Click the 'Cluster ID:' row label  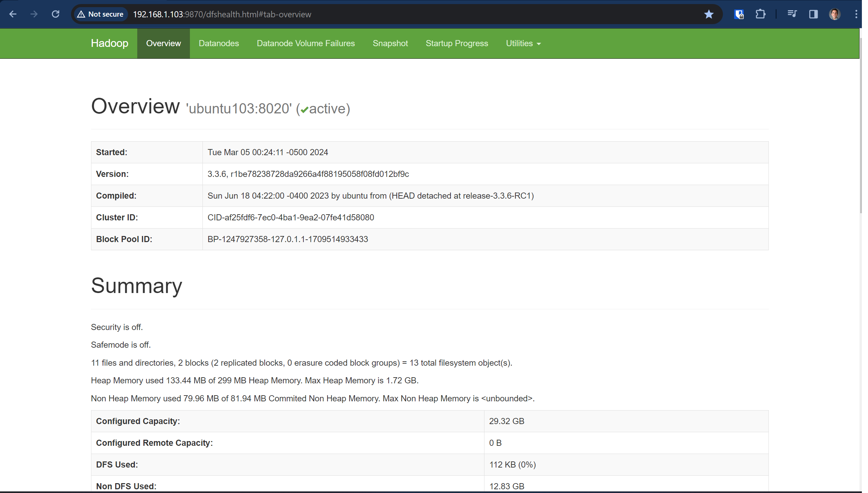point(117,218)
